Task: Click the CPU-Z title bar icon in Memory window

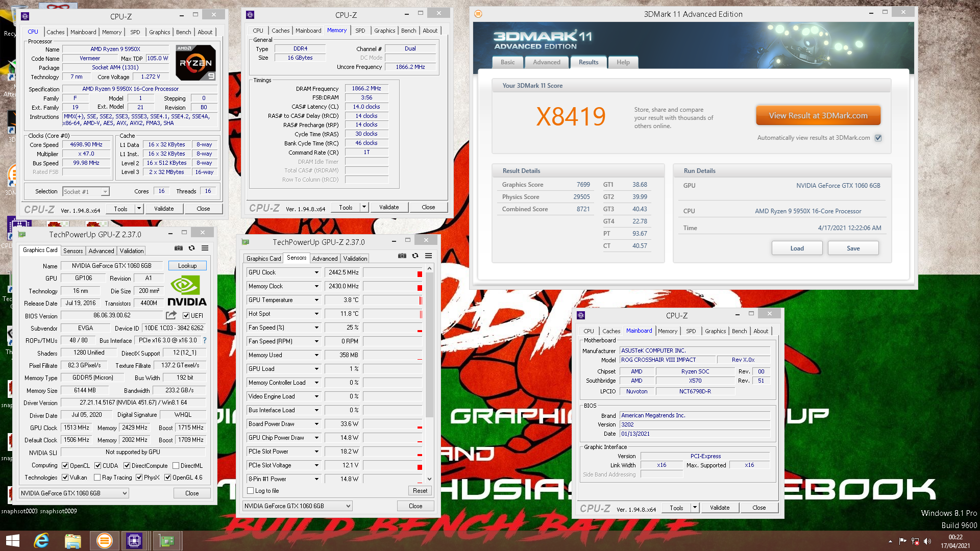Action: [250, 15]
